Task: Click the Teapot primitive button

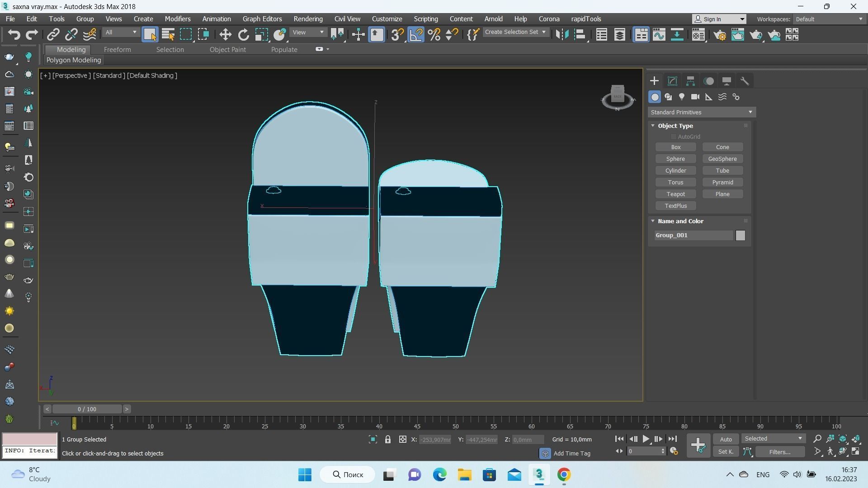Action: click(x=675, y=194)
